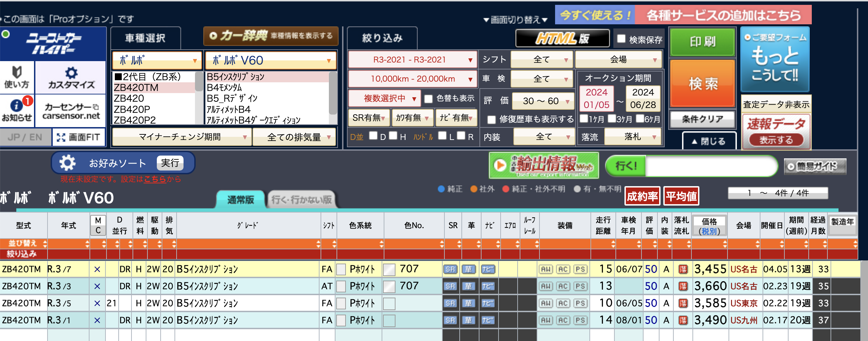This screenshot has width=868, height=341.
Task: Open the 使い方 usage guide icon
Action: coord(17,77)
